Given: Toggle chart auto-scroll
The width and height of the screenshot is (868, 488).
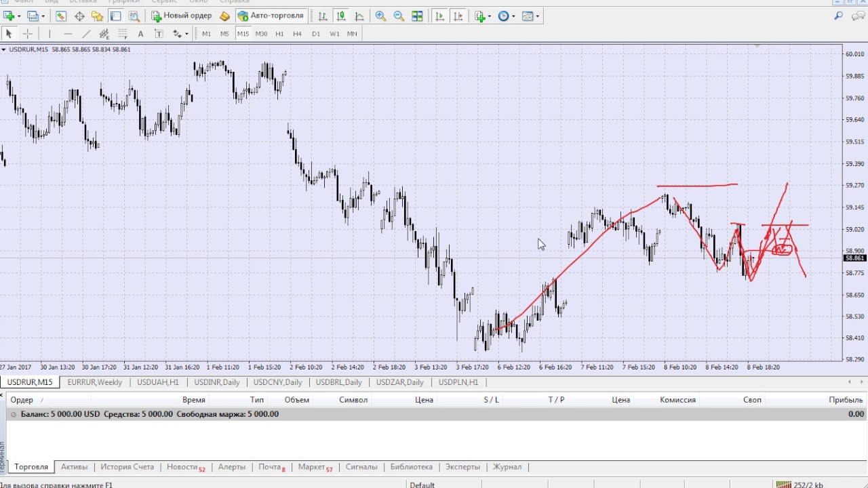Looking at the screenshot, I should coord(440,16).
